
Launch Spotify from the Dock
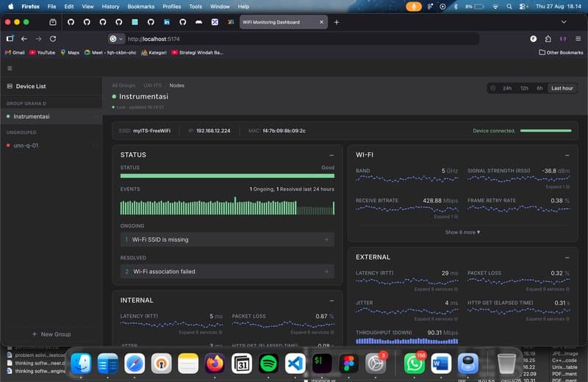click(x=268, y=363)
